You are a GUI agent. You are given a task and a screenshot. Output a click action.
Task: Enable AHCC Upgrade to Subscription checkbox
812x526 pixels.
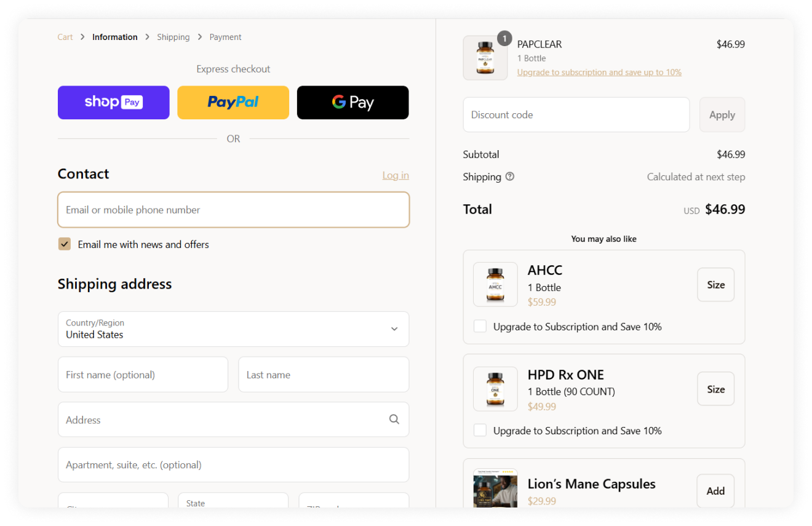coord(480,327)
